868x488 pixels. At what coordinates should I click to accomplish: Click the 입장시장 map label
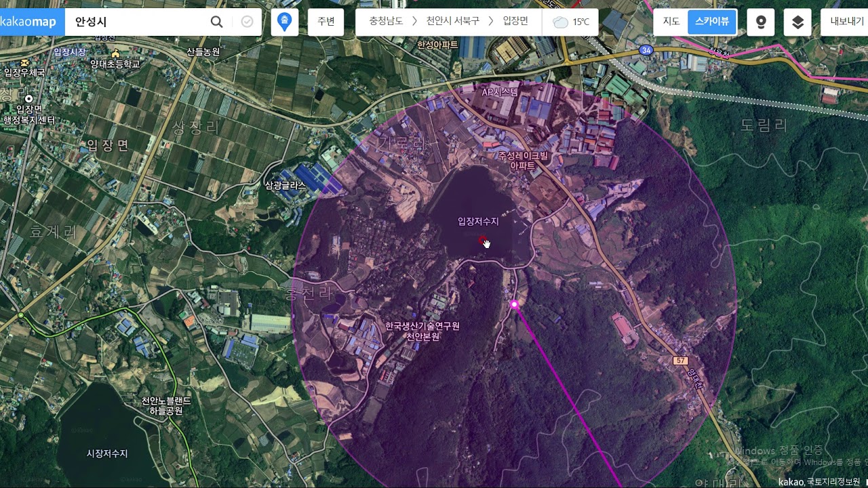click(70, 52)
